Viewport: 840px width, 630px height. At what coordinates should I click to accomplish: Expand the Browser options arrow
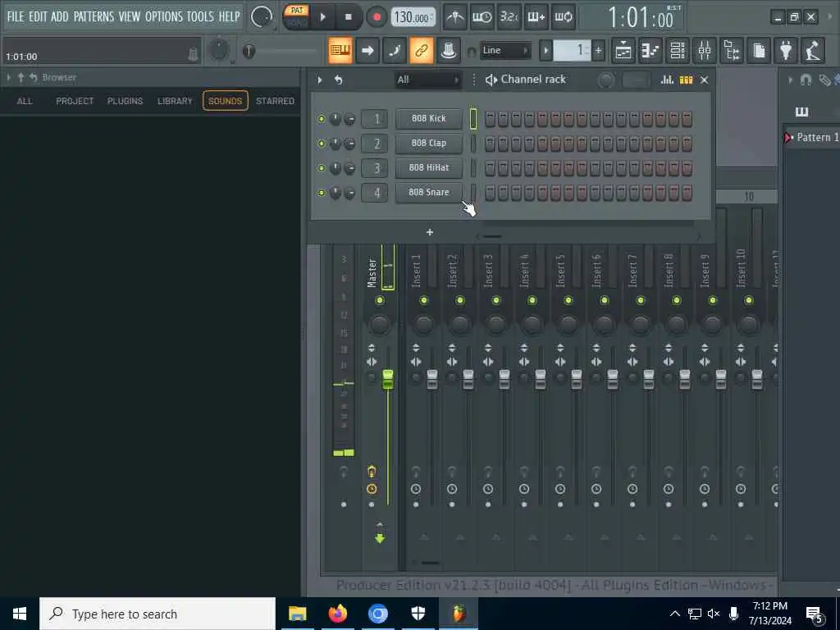pyautogui.click(x=8, y=78)
